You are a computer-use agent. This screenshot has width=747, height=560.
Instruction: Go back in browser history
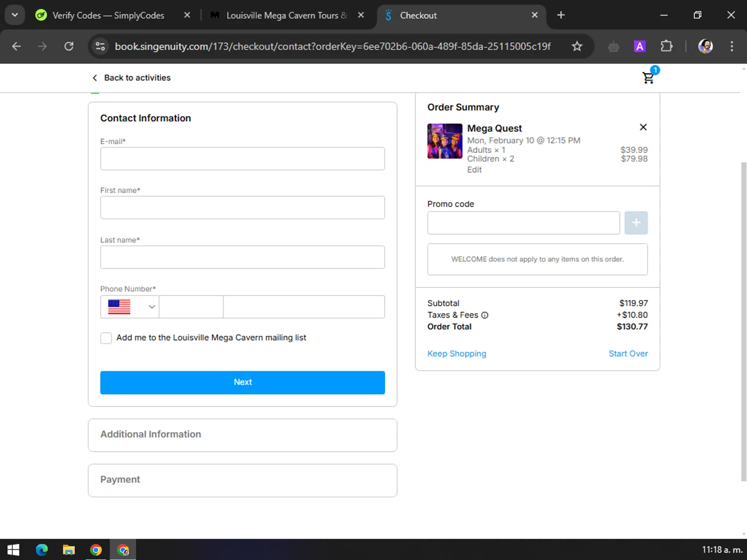[x=16, y=46]
